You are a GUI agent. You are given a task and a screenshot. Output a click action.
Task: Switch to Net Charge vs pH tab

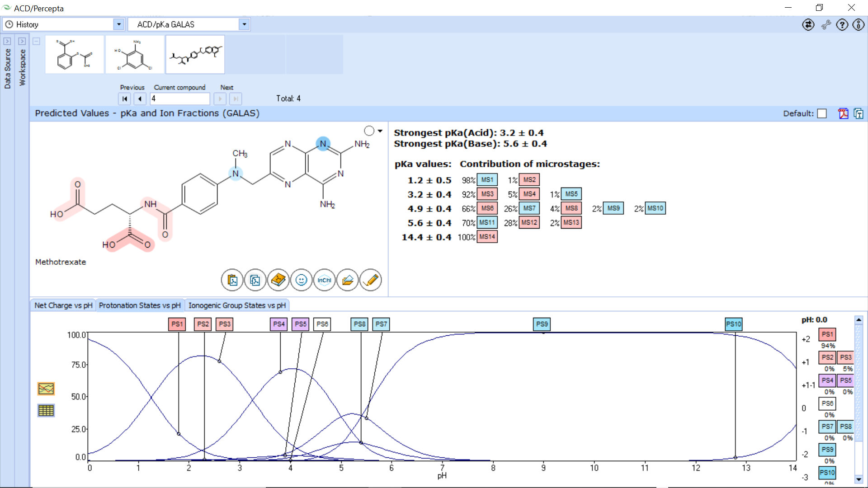[63, 305]
